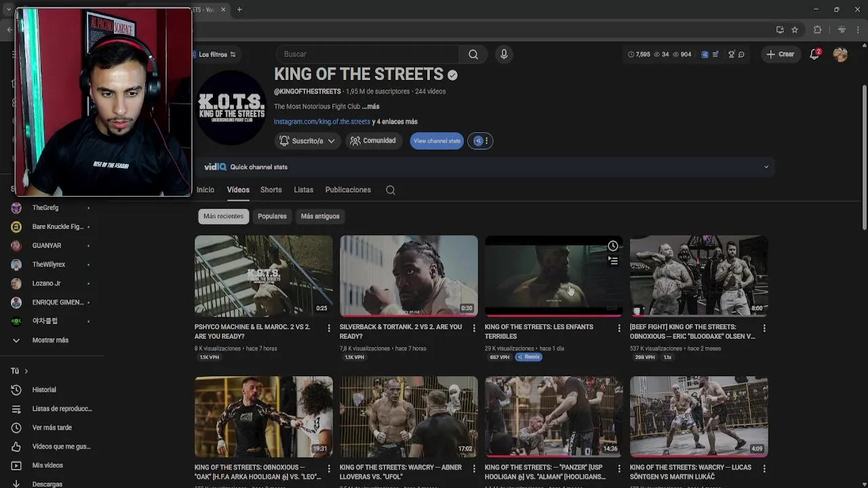This screenshot has height=488, width=868.
Task: Activate voice search microphone icon
Action: [x=504, y=54]
